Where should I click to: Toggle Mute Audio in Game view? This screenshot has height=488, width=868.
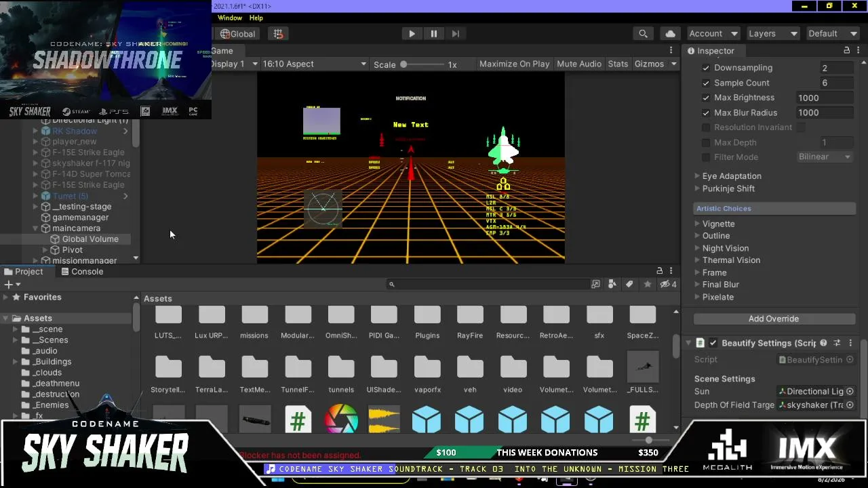(x=579, y=64)
